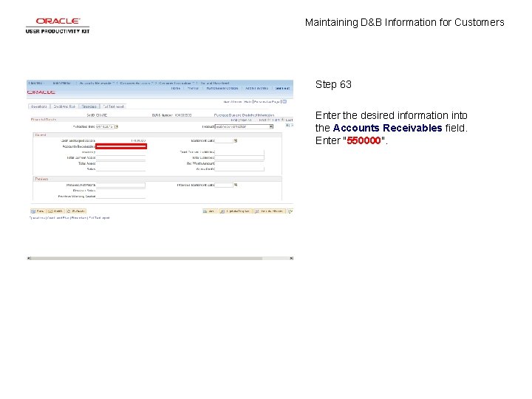Click the Sign out link
This screenshot has height=399, width=532.
(x=282, y=88)
